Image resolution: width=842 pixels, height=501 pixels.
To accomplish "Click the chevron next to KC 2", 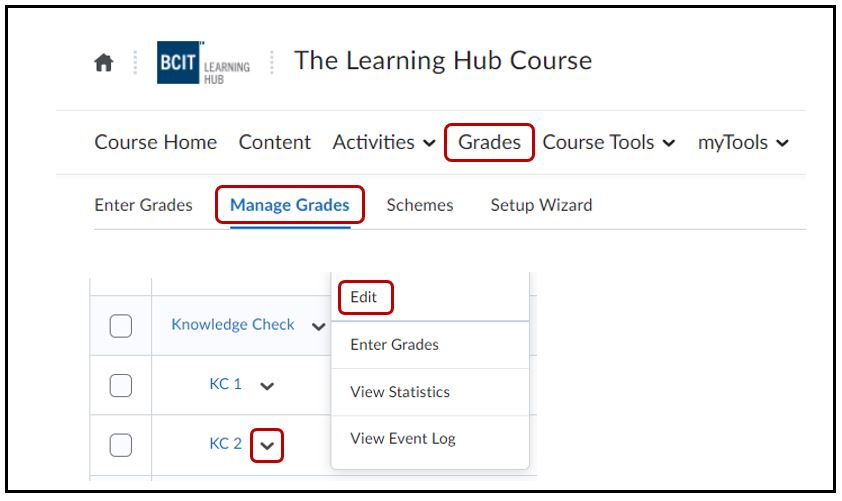I will pyautogui.click(x=267, y=444).
